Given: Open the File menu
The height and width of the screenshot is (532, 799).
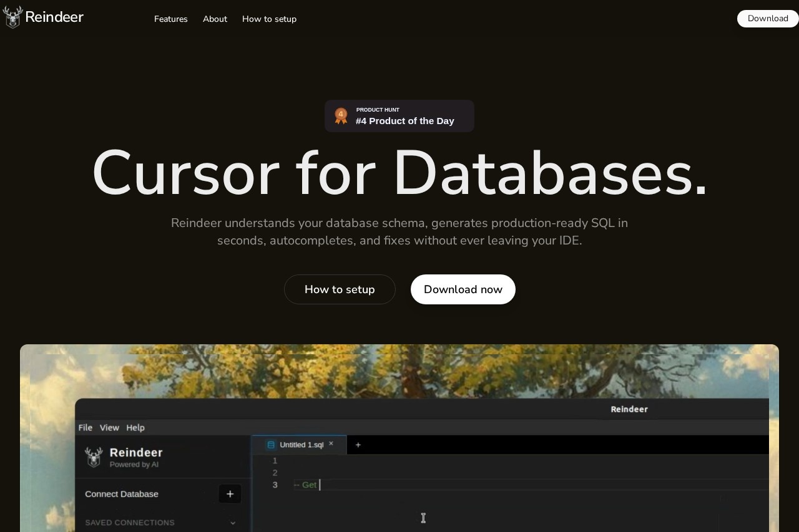Looking at the screenshot, I should click(85, 428).
